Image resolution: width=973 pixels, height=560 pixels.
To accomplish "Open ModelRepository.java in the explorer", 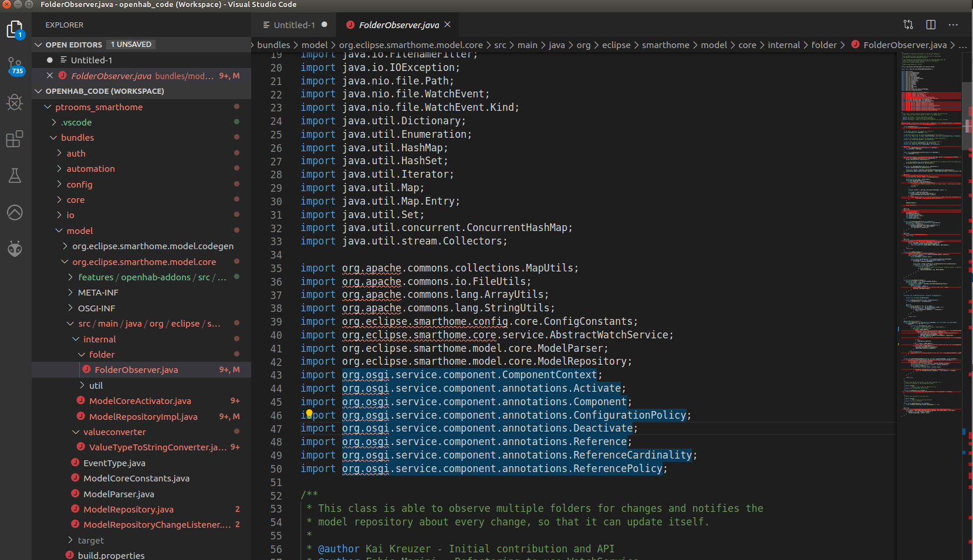I will pos(128,509).
